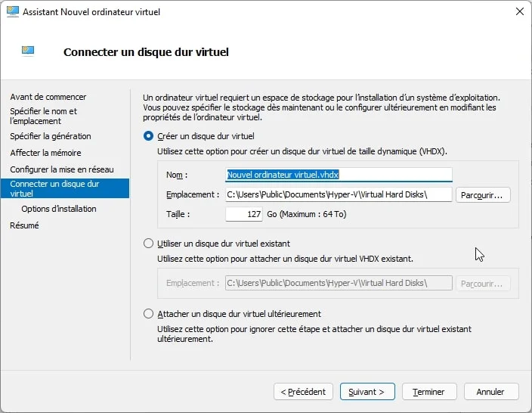Viewport: 532px width, 413px height.
Task: Click the Nom text field
Action: click(x=339, y=175)
